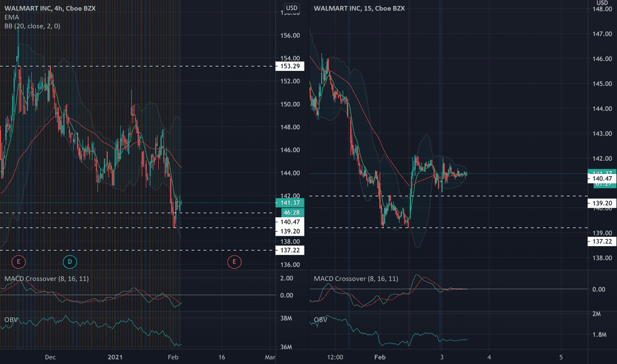This screenshot has height=364, width=617.
Task: Click the 2M OBV scale value
Action: click(x=596, y=314)
